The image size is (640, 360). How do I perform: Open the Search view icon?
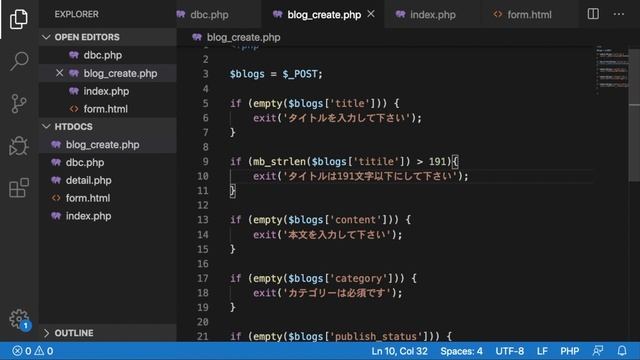[x=19, y=61]
